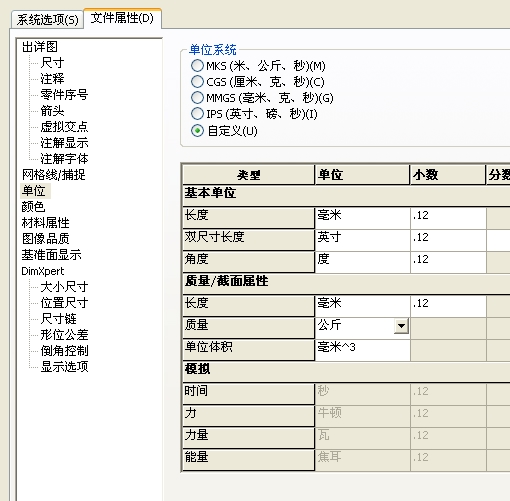Click the 单位 column header
Image resolution: width=510 pixels, height=501 pixels.
pos(362,175)
